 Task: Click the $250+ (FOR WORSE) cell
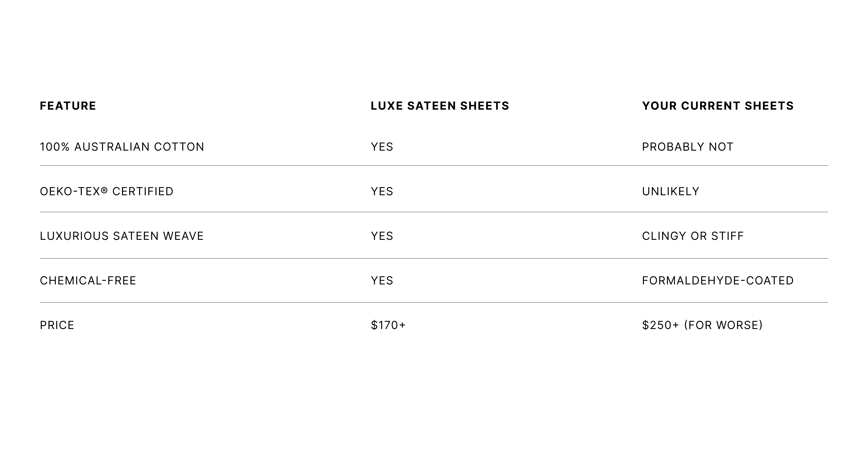pos(702,325)
